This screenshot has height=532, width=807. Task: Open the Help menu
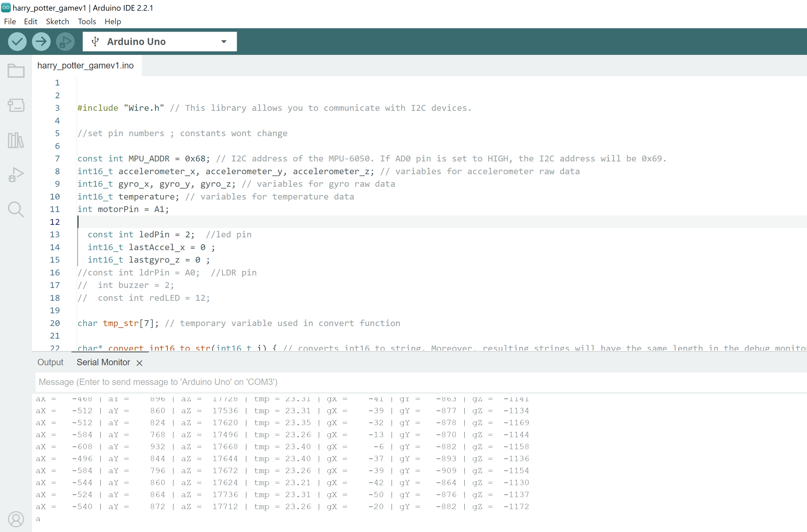pos(113,21)
